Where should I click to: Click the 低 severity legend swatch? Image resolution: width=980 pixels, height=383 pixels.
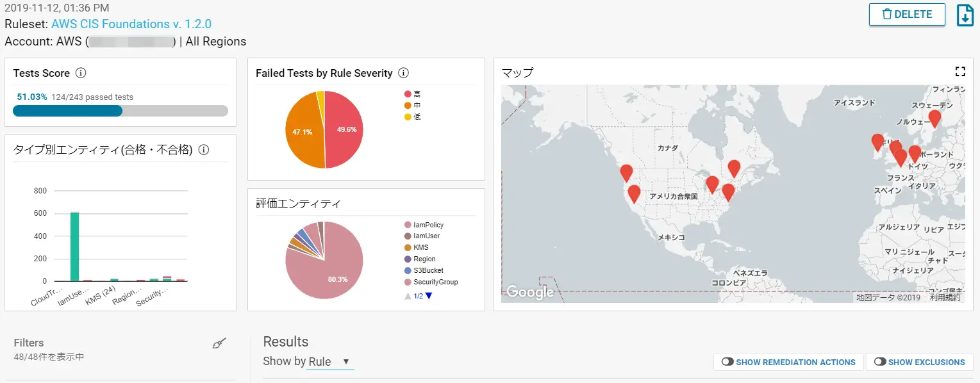(x=408, y=117)
